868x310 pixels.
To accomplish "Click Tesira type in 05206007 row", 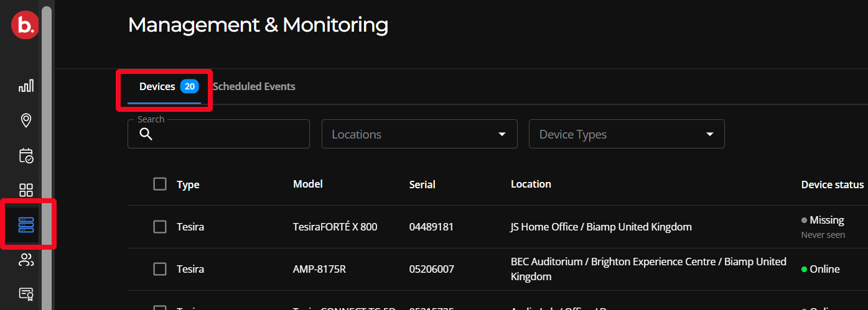I will (190, 269).
